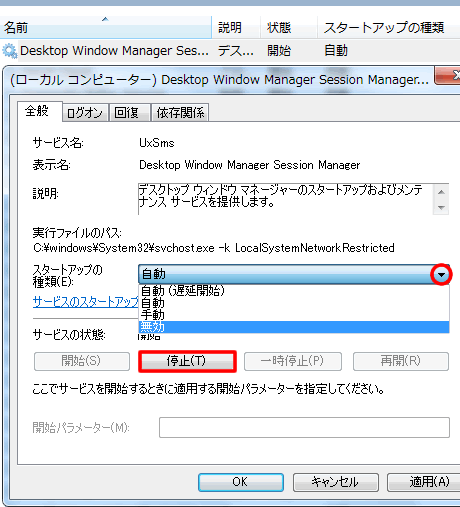Close the service properties dialog
Viewport: 460px width, 507px height.
pyautogui.click(x=448, y=76)
